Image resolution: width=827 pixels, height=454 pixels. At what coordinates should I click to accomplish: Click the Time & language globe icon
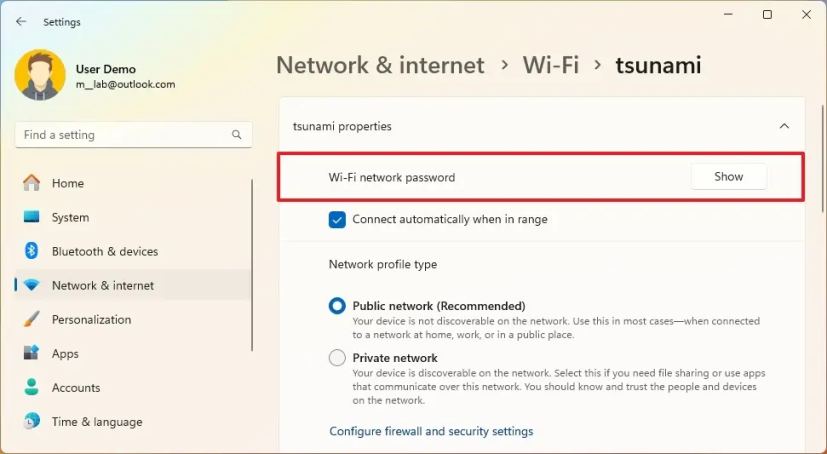[x=32, y=421]
